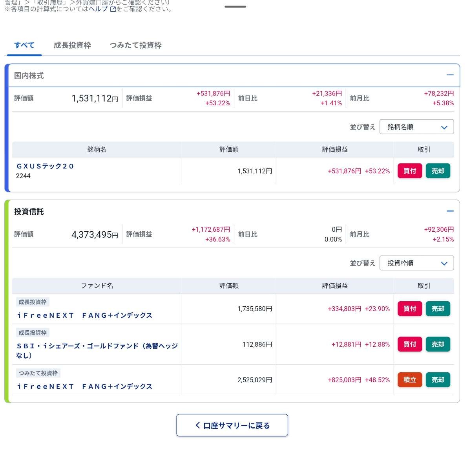
Task: Tap the drag handle bar at top
Action: (x=235, y=7)
